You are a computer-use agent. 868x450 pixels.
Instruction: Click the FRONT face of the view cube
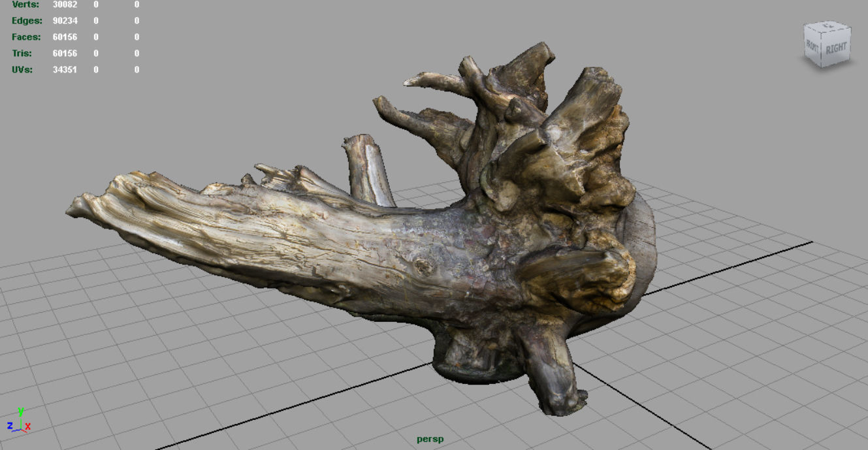point(812,46)
